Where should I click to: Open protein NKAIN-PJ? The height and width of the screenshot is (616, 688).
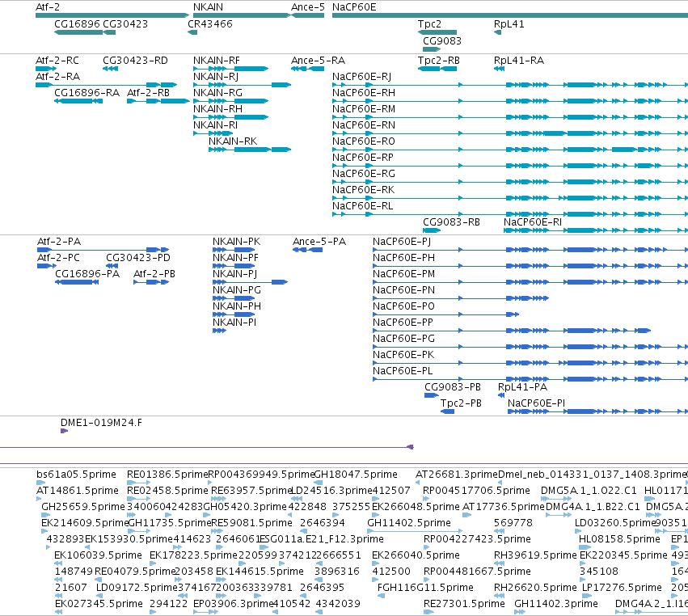[234, 274]
